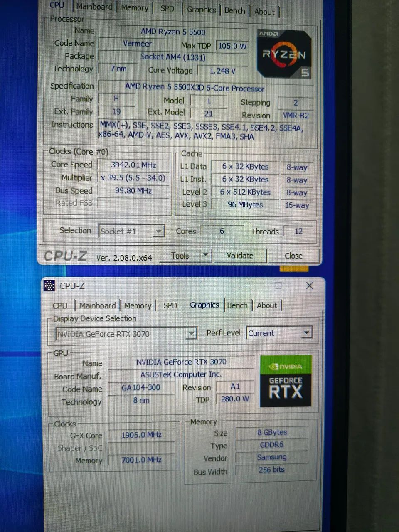Click the Core Speed value 3942.01 MHz
The image size is (399, 532).
point(133,165)
